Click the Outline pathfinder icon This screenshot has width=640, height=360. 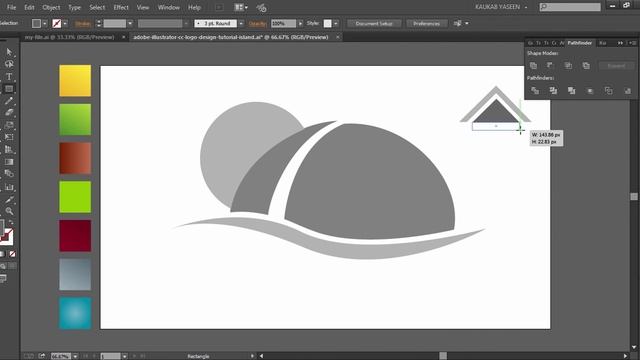pos(609,91)
